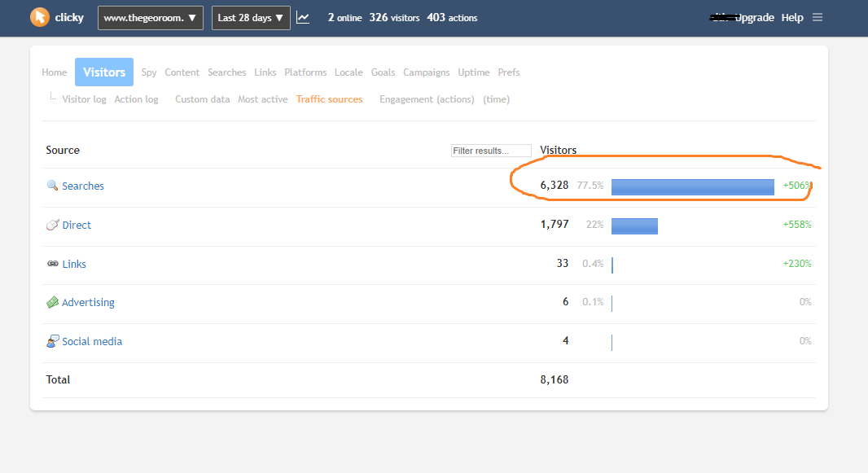Image resolution: width=868 pixels, height=473 pixels.
Task: Click the Links chain icon
Action: [53, 264]
